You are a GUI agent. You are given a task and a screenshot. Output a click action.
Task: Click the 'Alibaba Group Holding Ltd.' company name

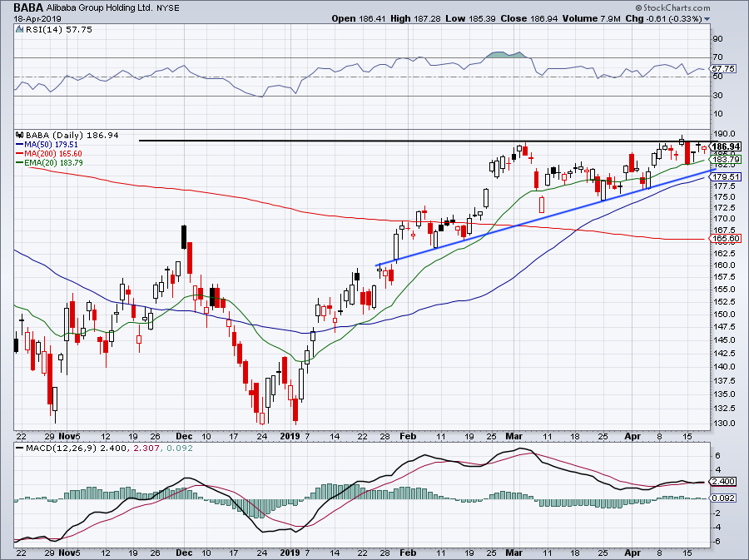coord(99,8)
